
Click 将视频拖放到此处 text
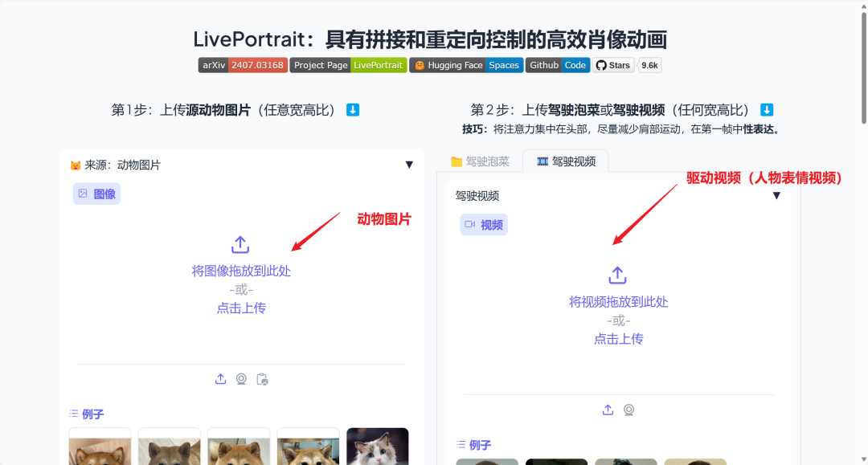click(x=619, y=302)
